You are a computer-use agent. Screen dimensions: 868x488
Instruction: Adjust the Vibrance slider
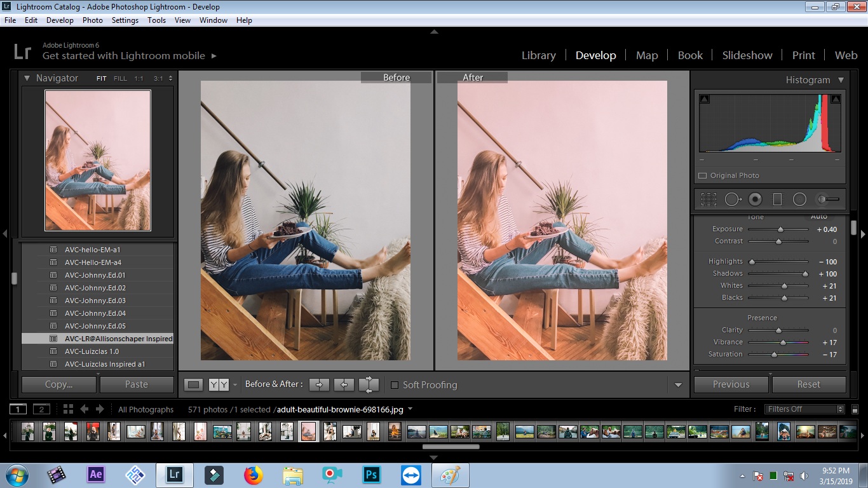783,342
